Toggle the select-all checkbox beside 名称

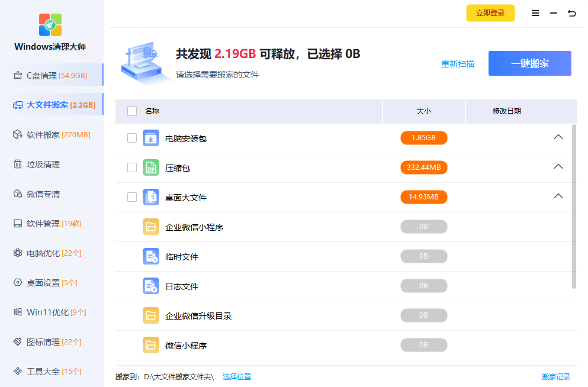[x=132, y=111]
